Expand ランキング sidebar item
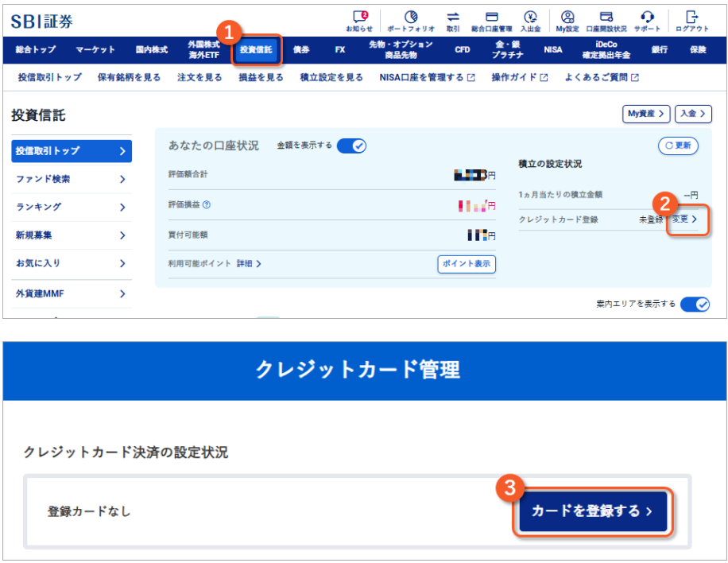 71,207
